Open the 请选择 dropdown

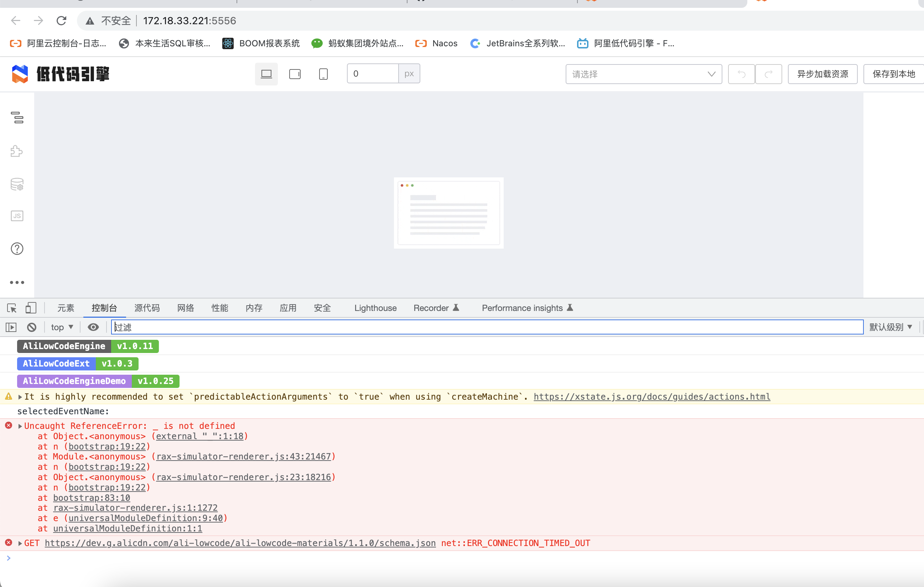tap(644, 74)
